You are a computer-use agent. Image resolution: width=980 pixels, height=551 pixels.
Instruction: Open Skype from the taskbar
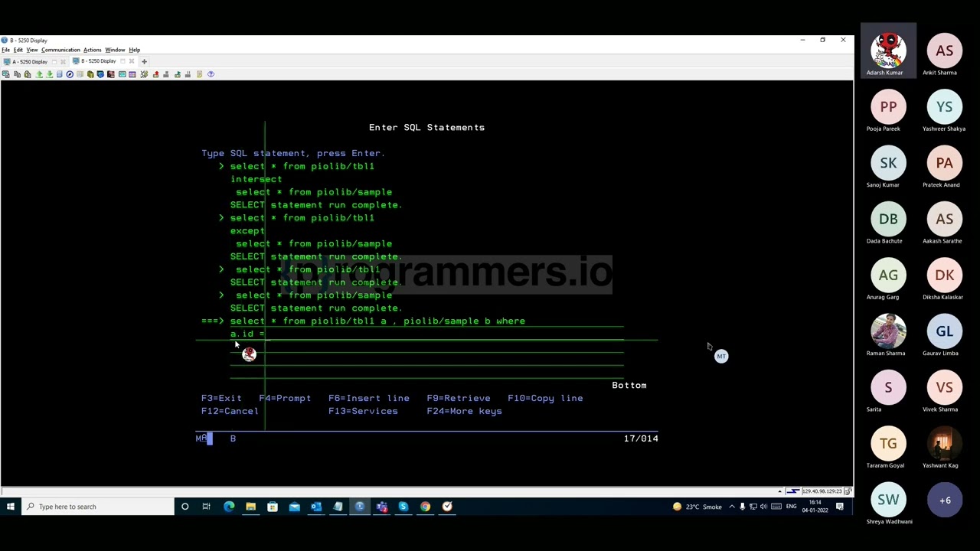click(403, 507)
